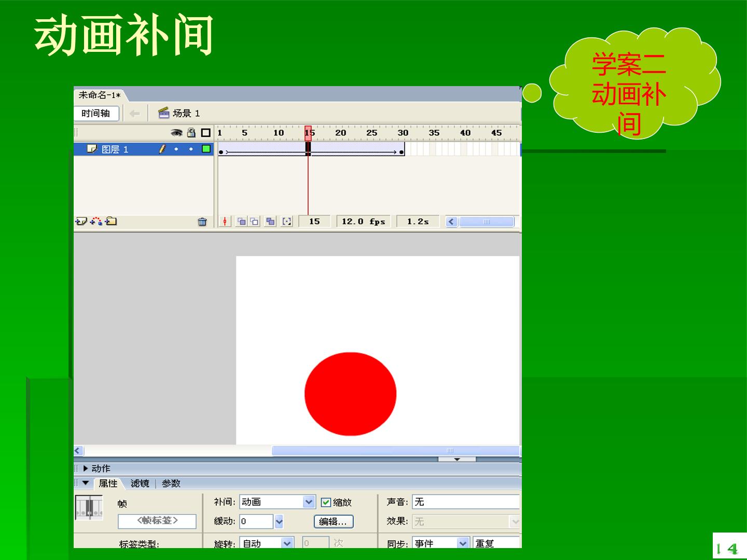Click the 编辑... edit button
The height and width of the screenshot is (560, 747).
point(334,521)
